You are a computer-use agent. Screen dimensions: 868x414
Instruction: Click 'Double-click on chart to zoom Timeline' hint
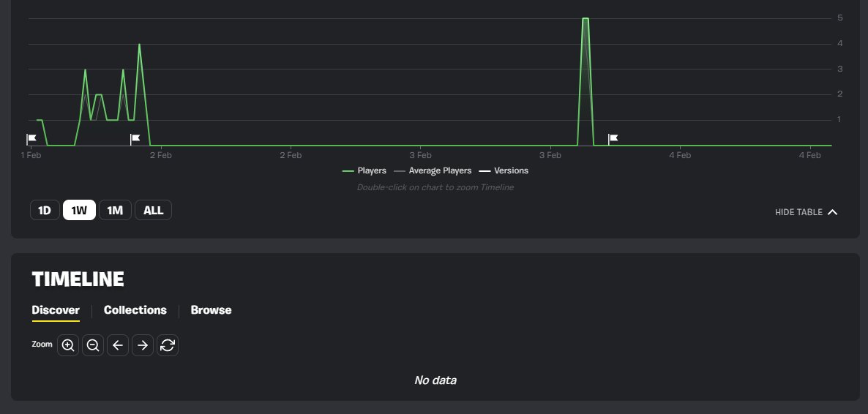[x=435, y=188]
